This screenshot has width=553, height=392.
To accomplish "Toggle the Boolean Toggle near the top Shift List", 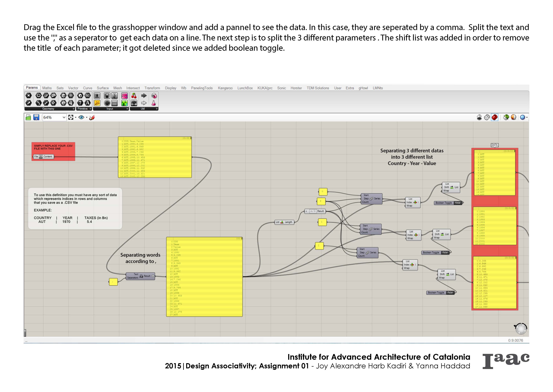I will coord(458,203).
